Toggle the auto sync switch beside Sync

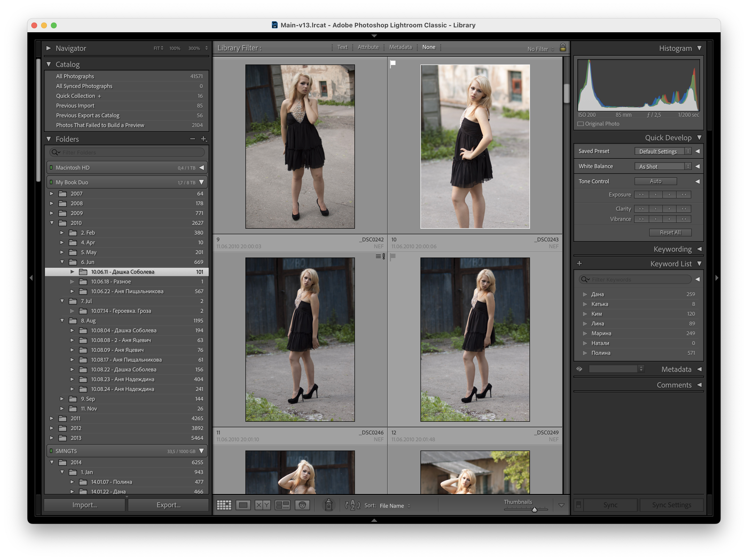tap(579, 505)
